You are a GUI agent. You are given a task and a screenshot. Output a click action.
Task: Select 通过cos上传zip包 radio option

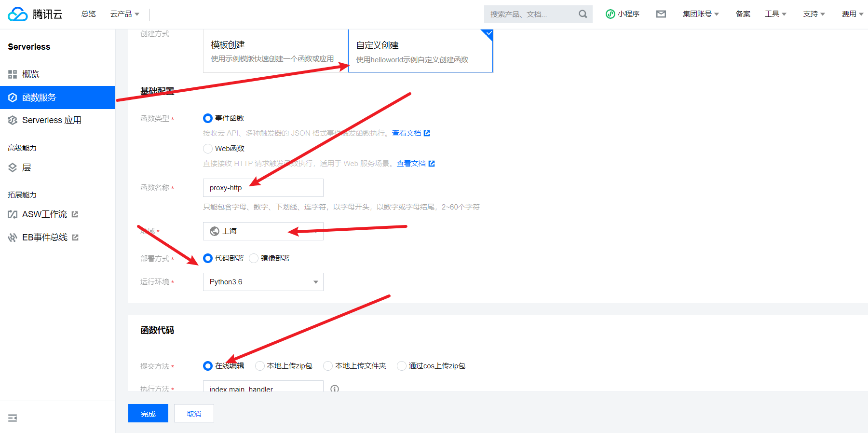tap(402, 366)
